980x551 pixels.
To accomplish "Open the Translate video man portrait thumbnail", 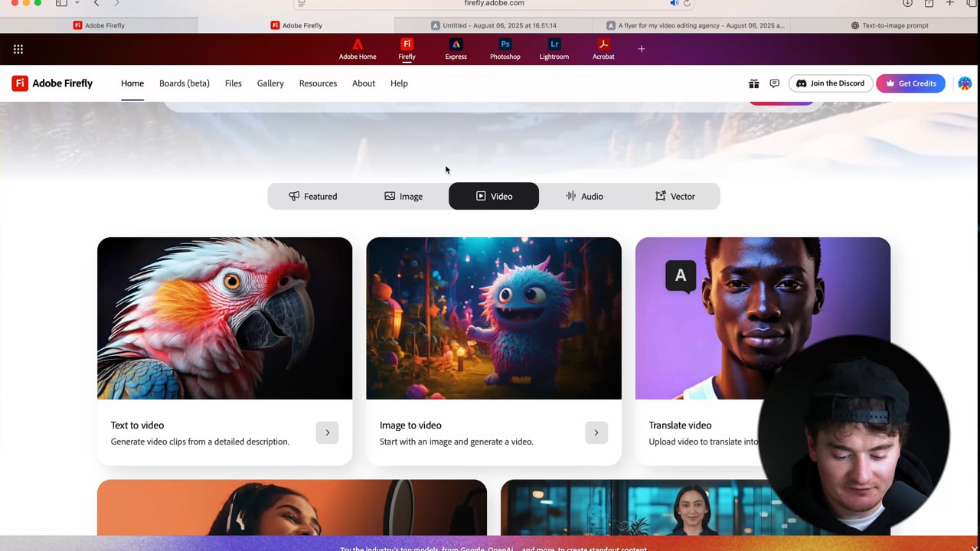I will 763,318.
